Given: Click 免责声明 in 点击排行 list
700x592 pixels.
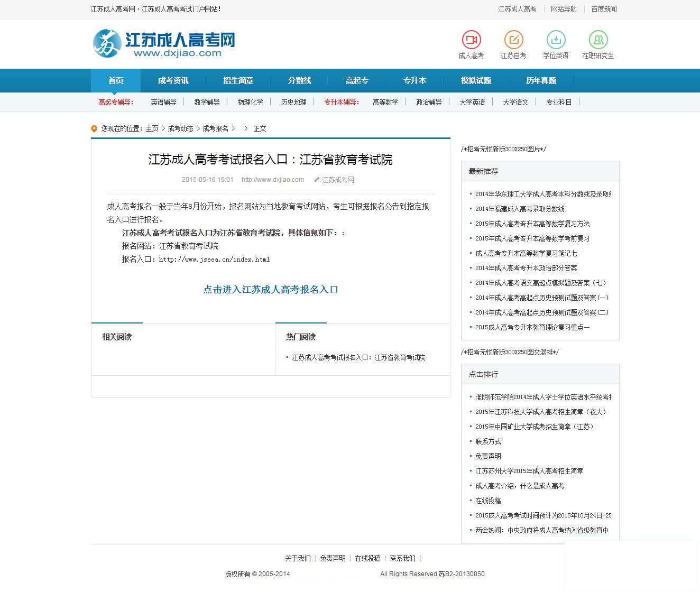Looking at the screenshot, I should click(488, 456).
